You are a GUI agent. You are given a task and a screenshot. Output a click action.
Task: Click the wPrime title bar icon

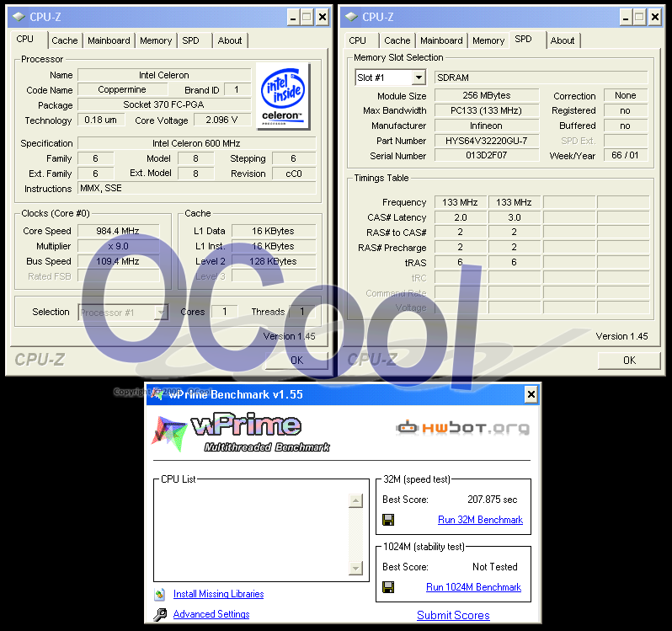157,393
